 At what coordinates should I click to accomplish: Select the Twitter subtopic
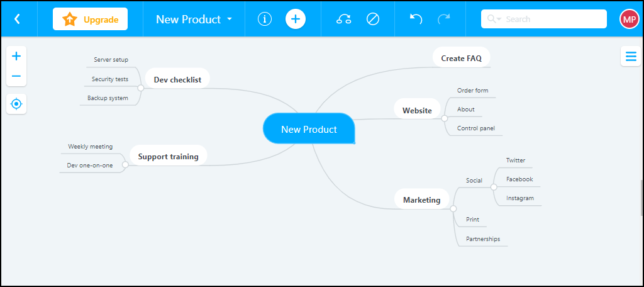point(516,160)
